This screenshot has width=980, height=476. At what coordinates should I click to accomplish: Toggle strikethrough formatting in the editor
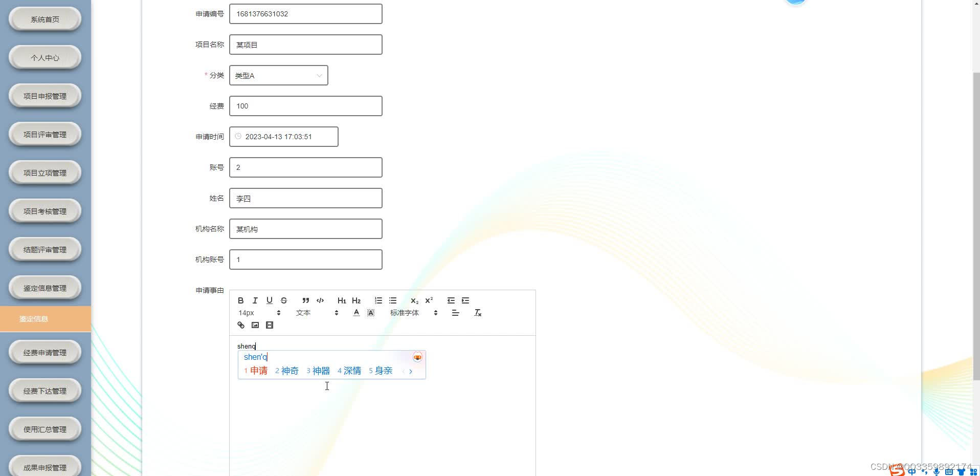point(284,300)
